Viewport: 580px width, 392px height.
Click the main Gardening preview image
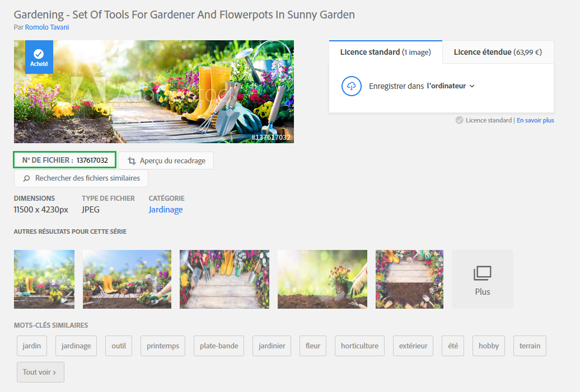[153, 91]
